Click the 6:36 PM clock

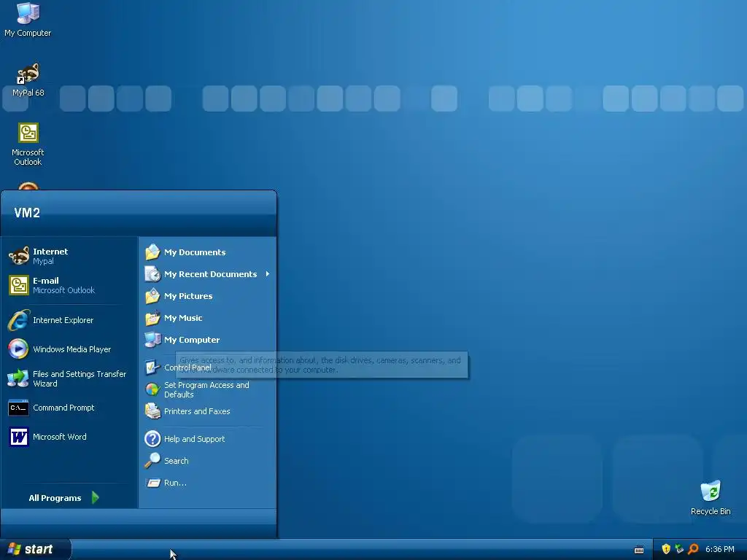(720, 549)
